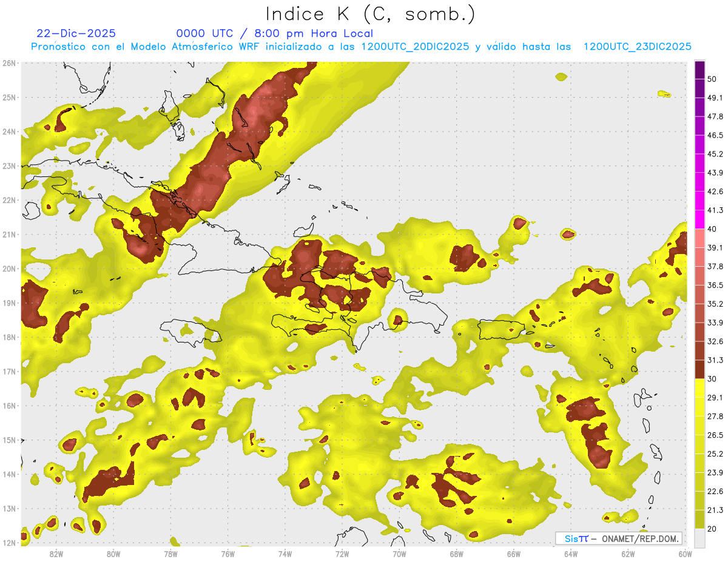Click the colorbar value "43.9"
Viewport: 728px width, 562px height.
pyautogui.click(x=715, y=173)
